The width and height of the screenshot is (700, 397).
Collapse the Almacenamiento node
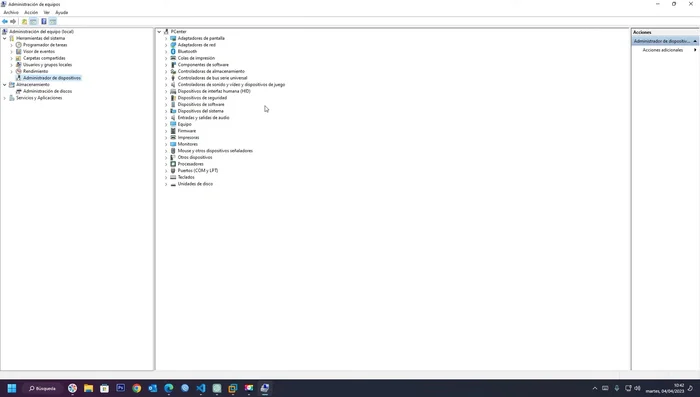(5, 84)
